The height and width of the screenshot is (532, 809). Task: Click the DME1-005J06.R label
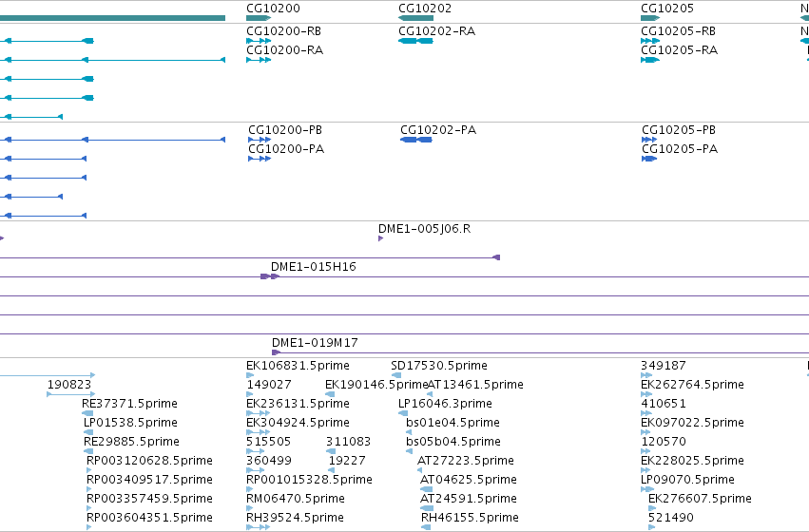tap(424, 229)
